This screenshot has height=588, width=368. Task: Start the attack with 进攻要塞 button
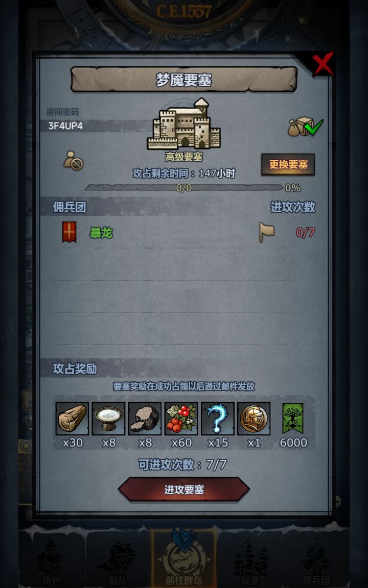(x=184, y=489)
